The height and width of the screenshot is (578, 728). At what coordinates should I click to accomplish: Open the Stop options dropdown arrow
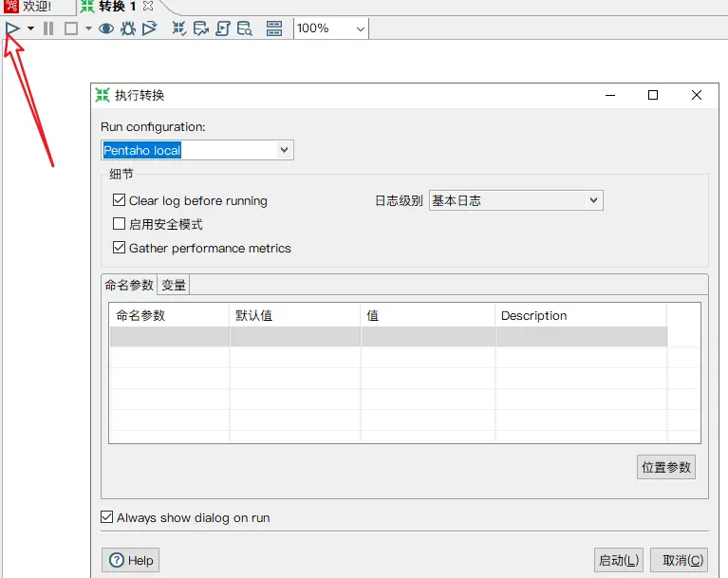click(x=88, y=28)
